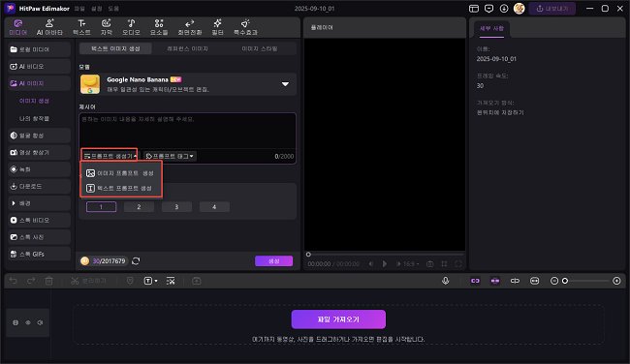
Task: Open My Creations (나의 창작물) sub-item
Action: [34, 118]
